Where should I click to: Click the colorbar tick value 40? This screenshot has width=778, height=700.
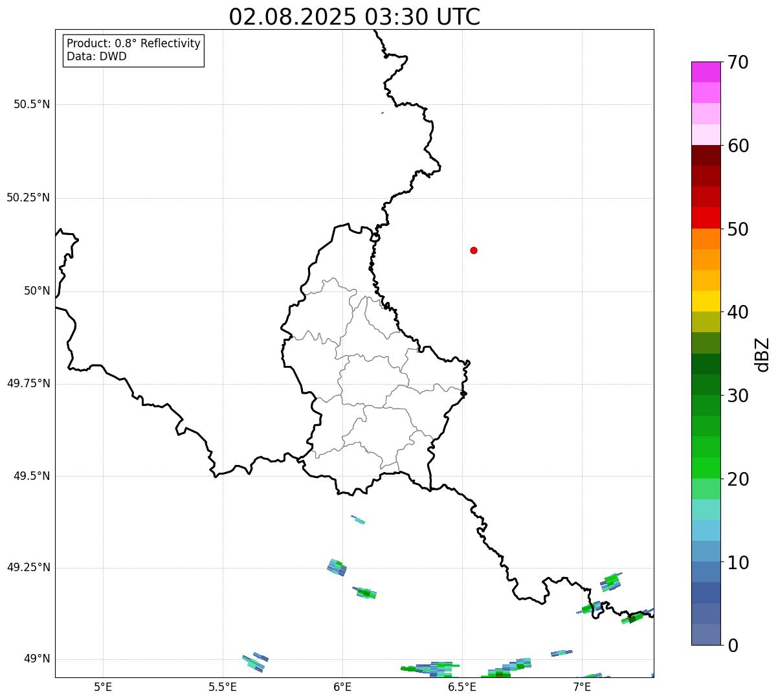click(738, 312)
